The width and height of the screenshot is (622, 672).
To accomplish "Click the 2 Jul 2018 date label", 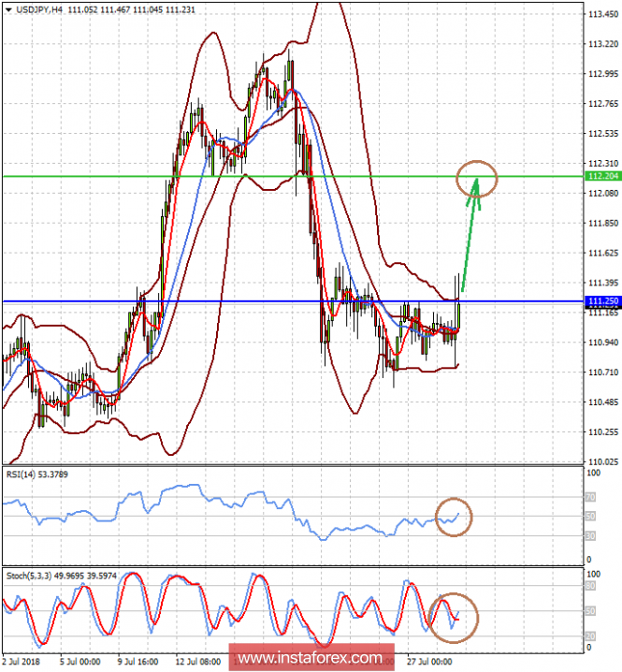I will coord(22,660).
